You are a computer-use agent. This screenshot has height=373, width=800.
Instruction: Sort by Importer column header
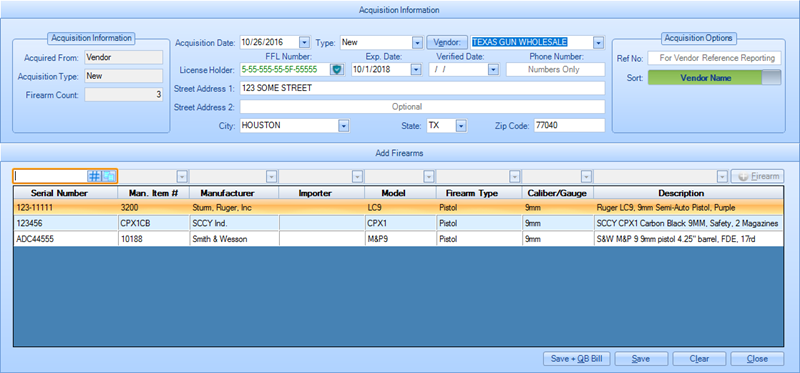point(321,193)
